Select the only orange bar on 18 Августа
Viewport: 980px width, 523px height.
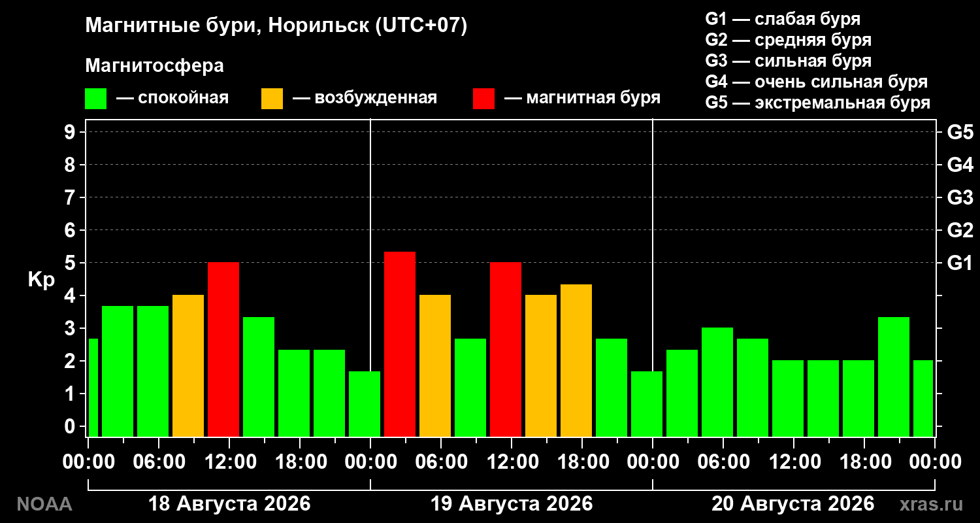(x=188, y=365)
